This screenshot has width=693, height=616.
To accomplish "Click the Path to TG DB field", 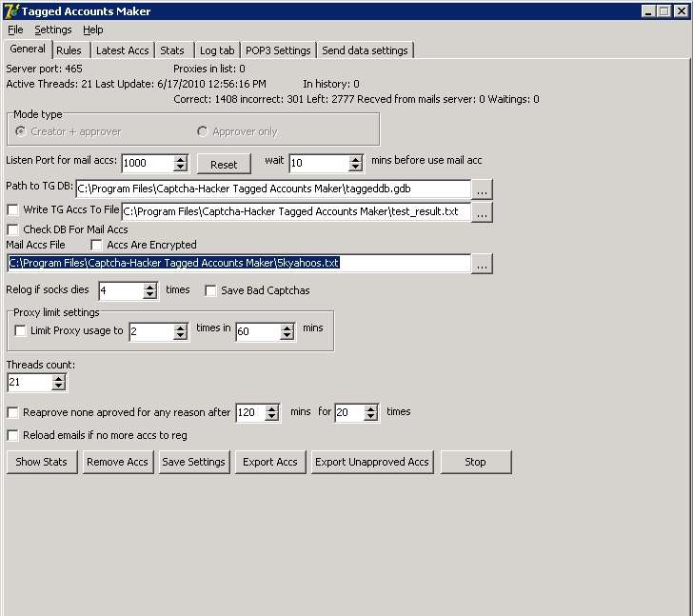I will pyautogui.click(x=273, y=189).
